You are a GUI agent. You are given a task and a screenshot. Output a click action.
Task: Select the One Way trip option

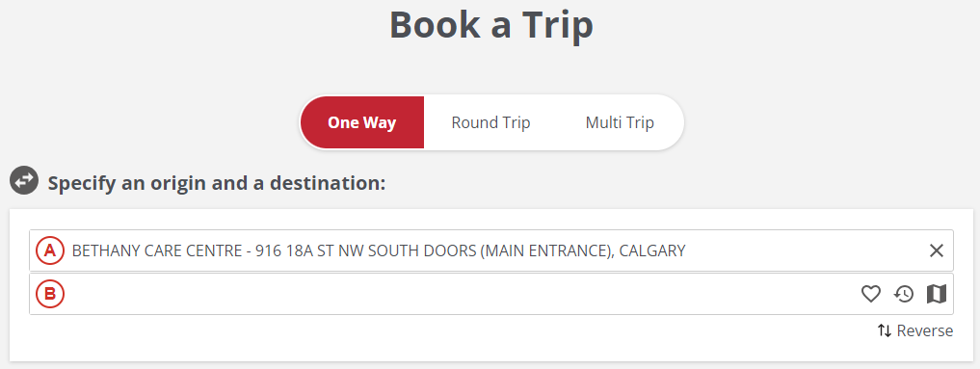(362, 122)
